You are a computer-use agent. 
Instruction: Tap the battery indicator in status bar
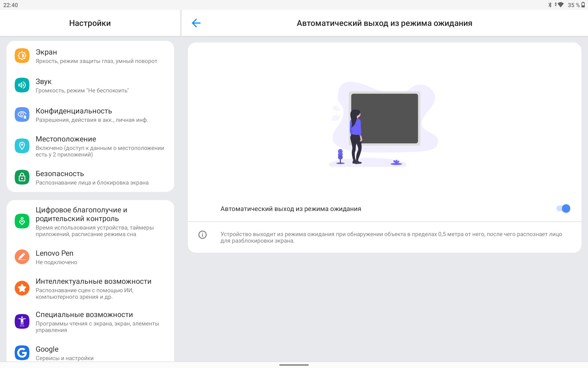click(x=583, y=5)
